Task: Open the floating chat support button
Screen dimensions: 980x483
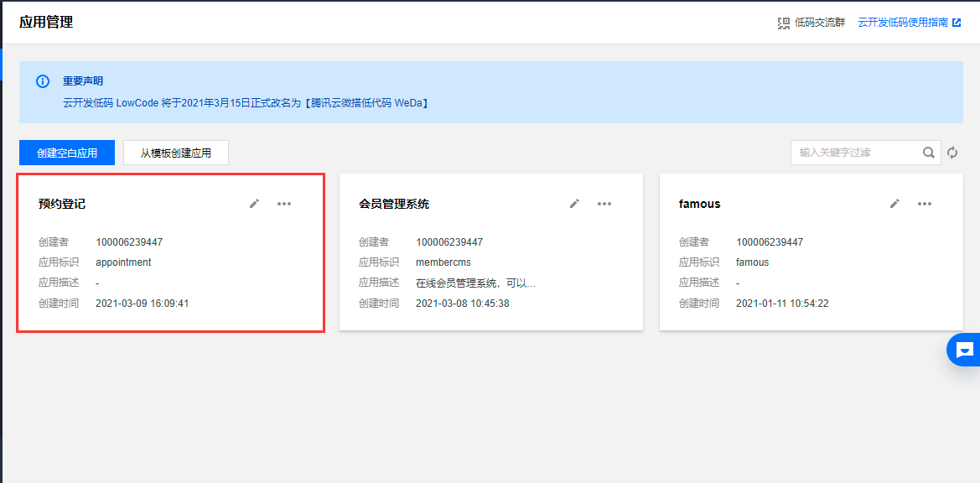Action: pyautogui.click(x=964, y=350)
